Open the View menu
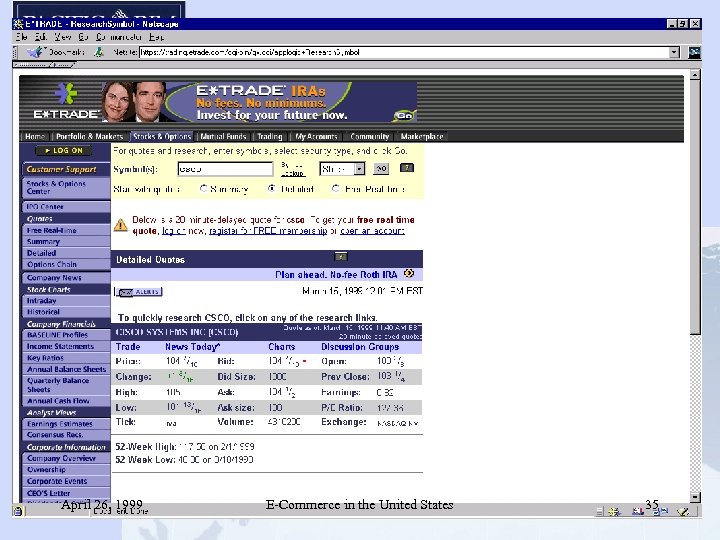Viewport: 720px width, 540px height. pos(62,37)
